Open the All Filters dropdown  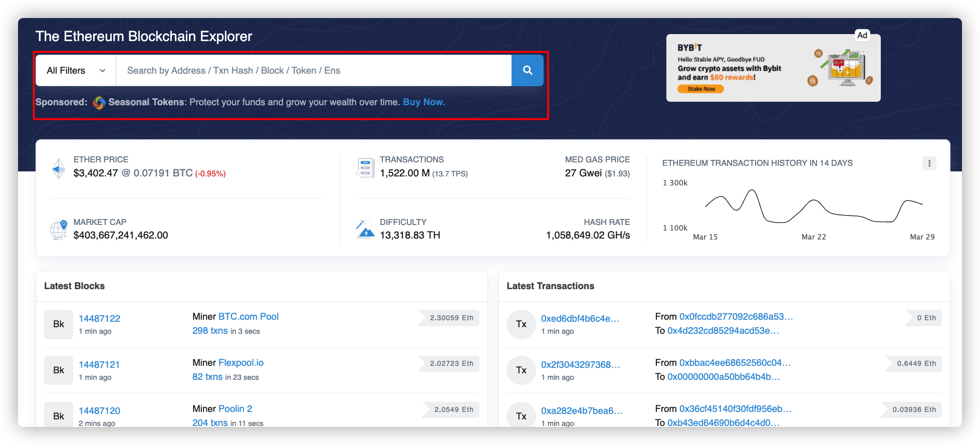76,71
